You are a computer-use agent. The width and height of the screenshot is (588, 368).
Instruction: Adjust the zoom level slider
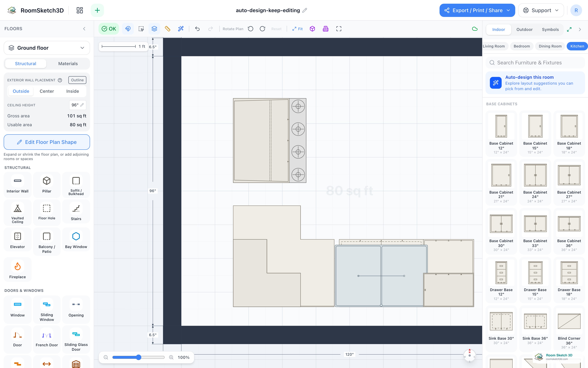[139, 357]
